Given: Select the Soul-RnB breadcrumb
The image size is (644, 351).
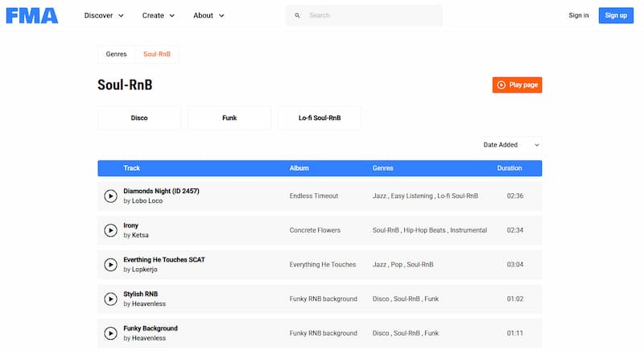Looking at the screenshot, I should tap(157, 54).
